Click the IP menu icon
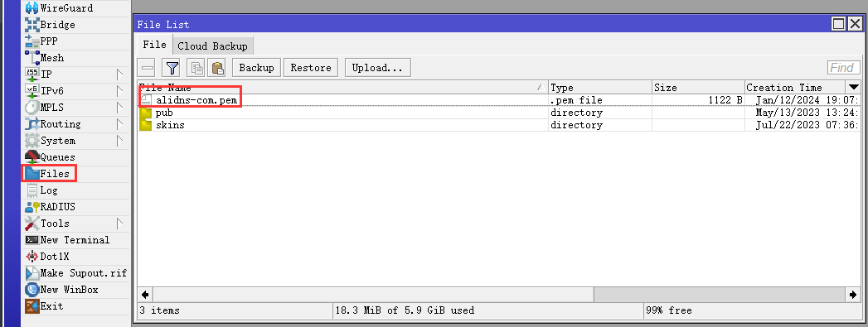The width and height of the screenshot is (868, 327). 32,75
